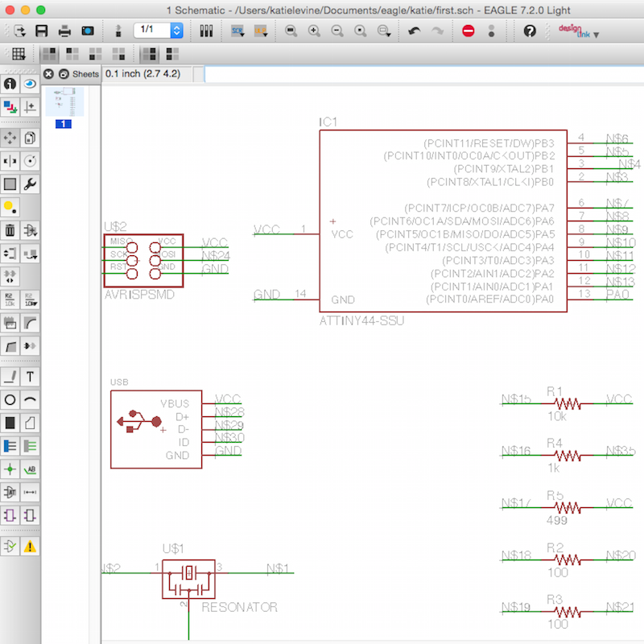Viewport: 644px width, 644px height.
Task: Select the Circle tool
Action: (10, 399)
